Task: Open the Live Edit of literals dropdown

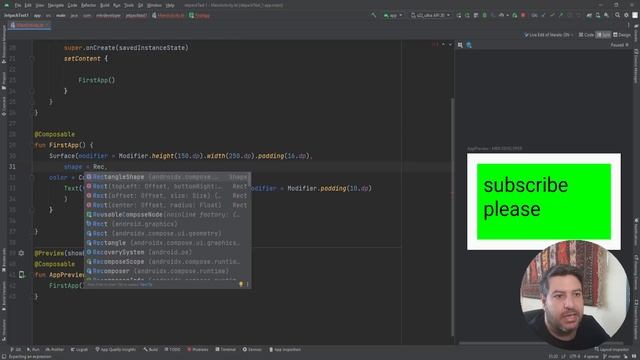Action: pyautogui.click(x=549, y=35)
